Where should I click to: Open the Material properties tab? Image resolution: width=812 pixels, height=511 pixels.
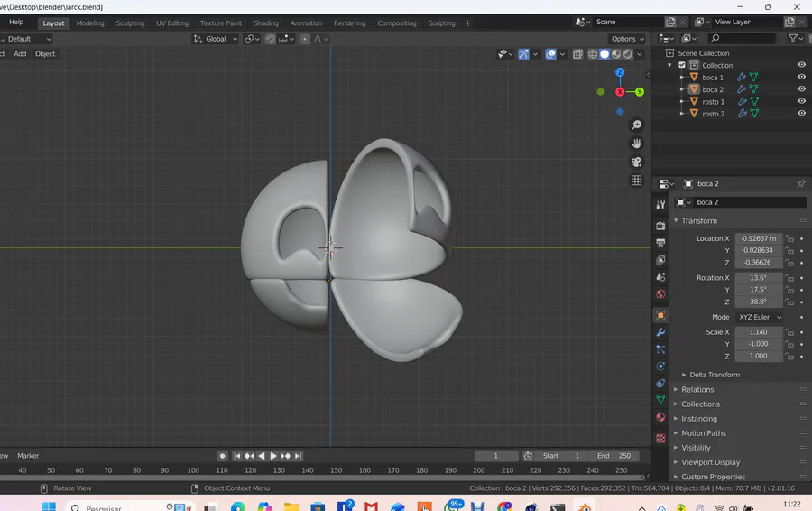(660, 417)
